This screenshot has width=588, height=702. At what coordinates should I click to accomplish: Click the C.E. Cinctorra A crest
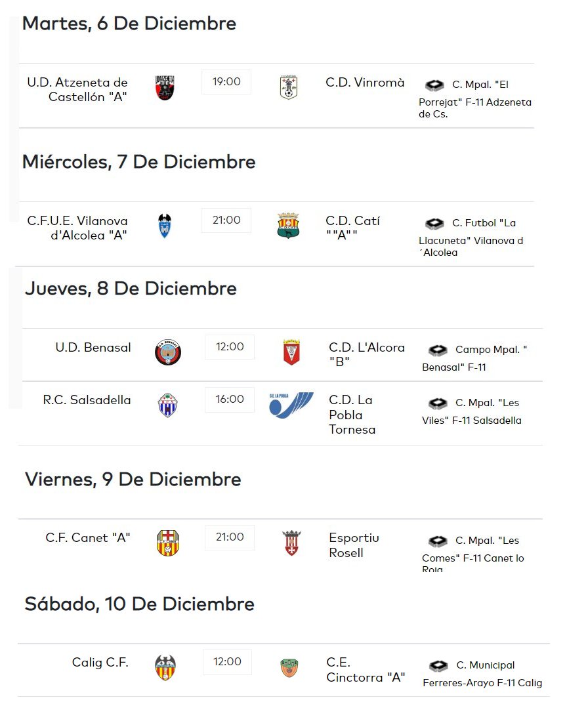[x=289, y=668]
